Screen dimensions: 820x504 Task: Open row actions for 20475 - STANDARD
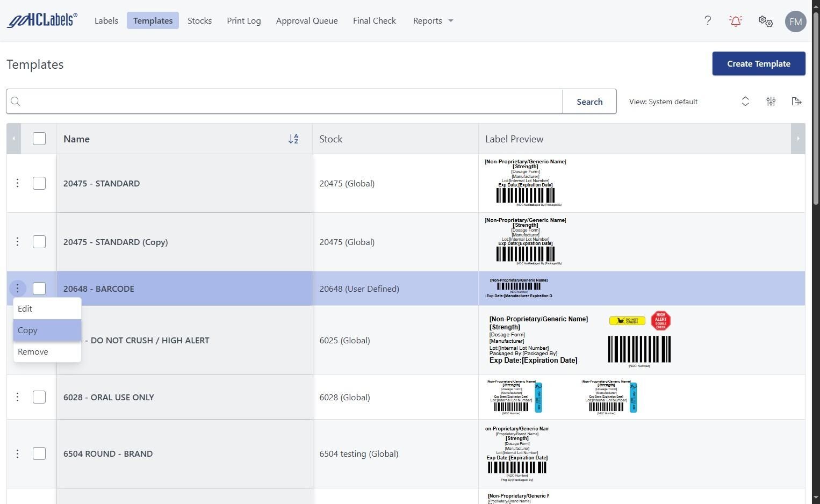click(x=17, y=183)
